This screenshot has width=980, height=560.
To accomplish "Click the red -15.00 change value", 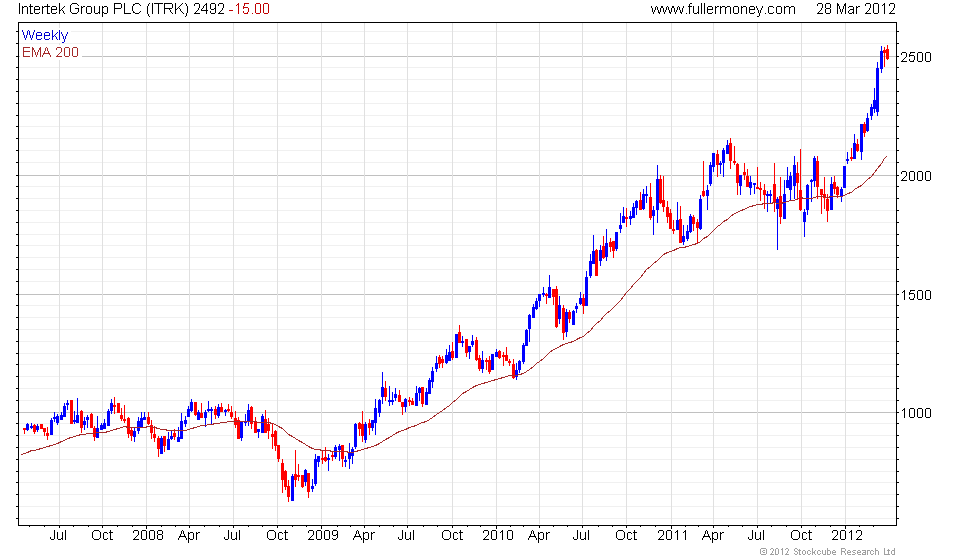I will coord(249,9).
